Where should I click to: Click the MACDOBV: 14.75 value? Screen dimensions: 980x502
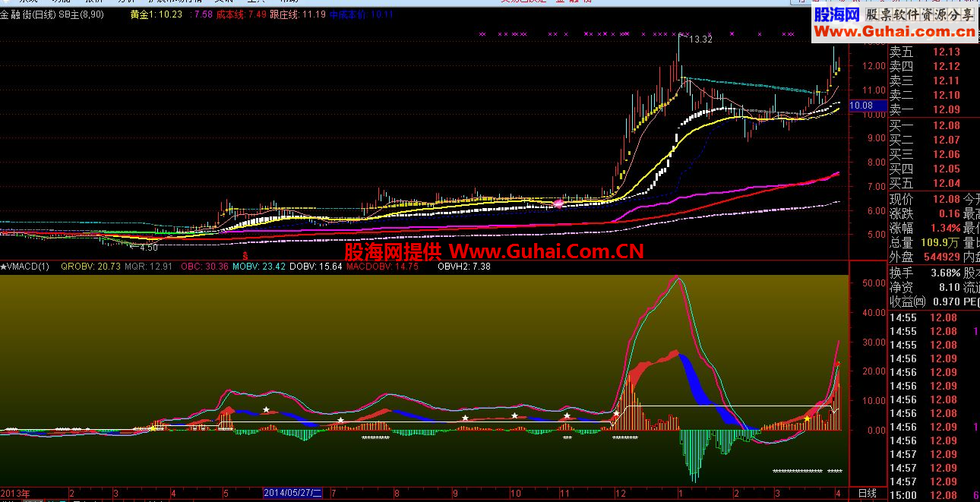[x=382, y=267]
